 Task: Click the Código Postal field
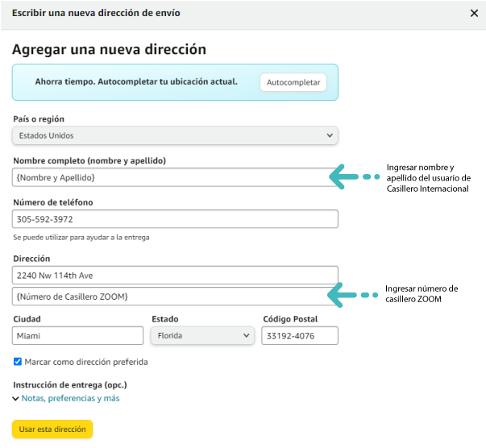(x=300, y=335)
